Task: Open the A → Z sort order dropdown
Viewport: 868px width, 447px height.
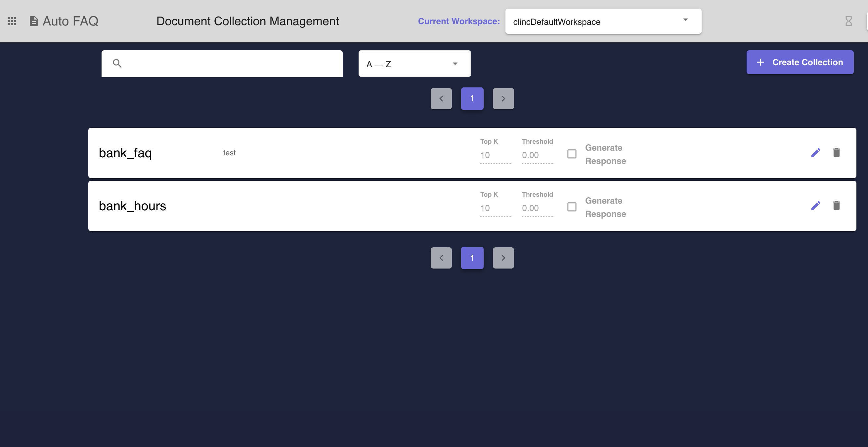Action: pos(414,64)
